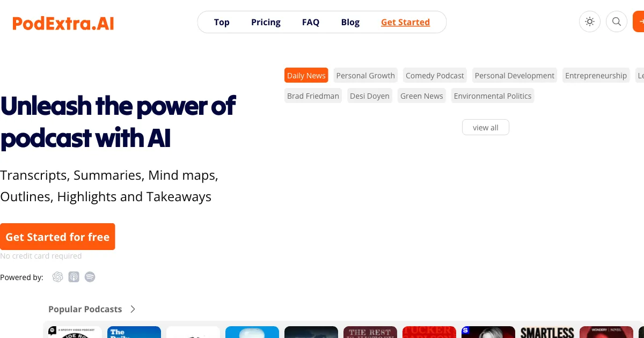Open the Pricing page
644x338 pixels.
[266, 22]
